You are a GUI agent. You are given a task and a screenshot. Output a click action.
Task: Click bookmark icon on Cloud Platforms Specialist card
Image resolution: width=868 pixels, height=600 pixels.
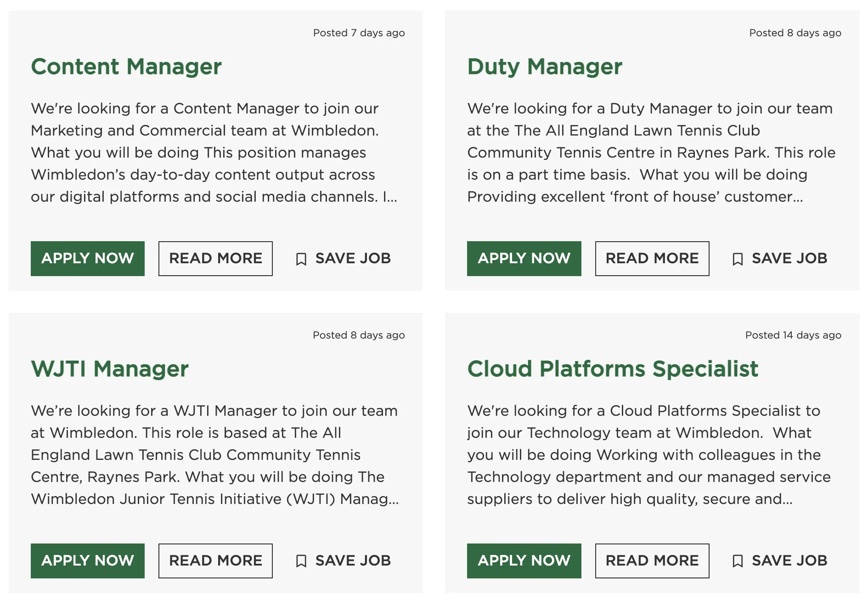click(x=737, y=561)
